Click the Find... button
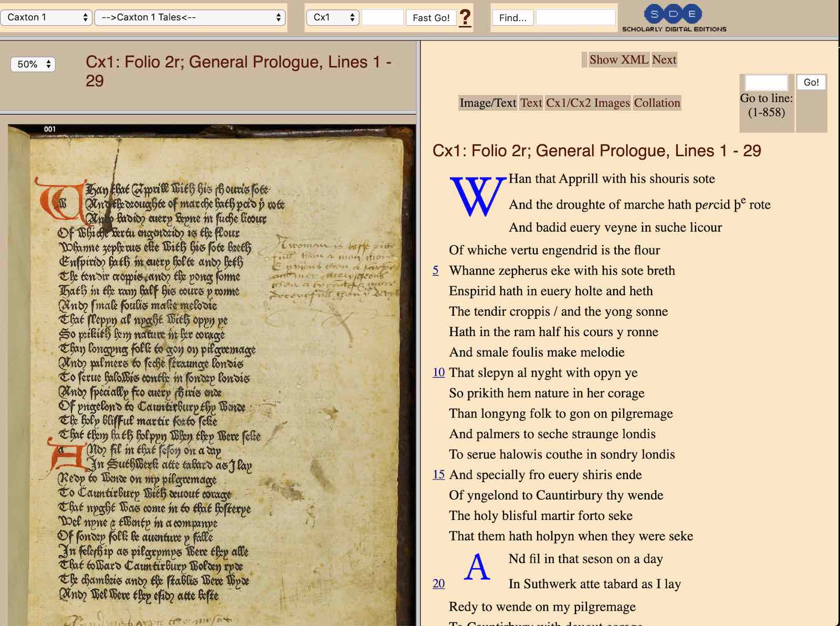The height and width of the screenshot is (626, 840). click(513, 18)
